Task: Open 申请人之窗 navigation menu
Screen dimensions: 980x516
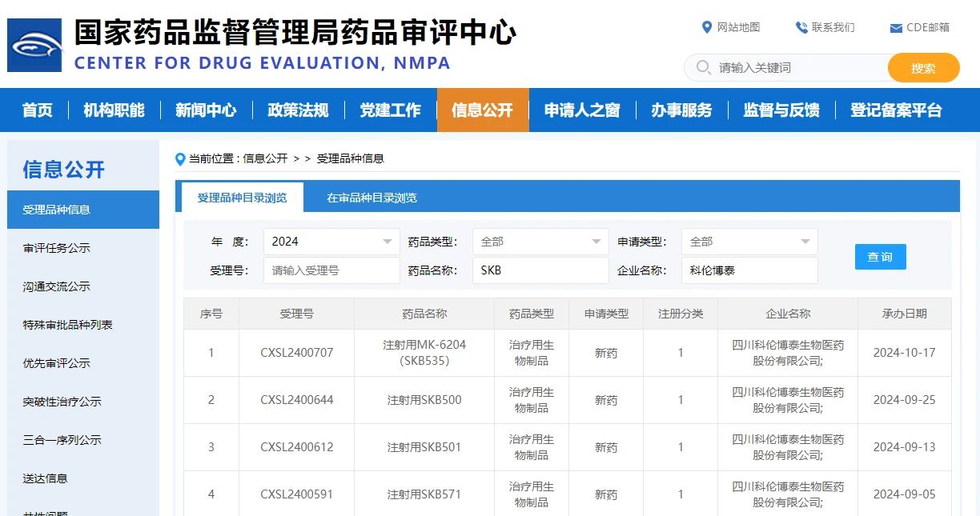Action: pos(582,110)
